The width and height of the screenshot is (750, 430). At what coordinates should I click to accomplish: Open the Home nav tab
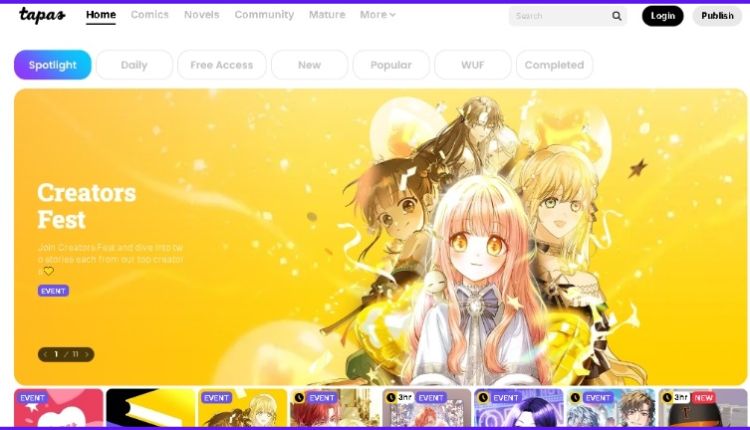[x=101, y=15]
